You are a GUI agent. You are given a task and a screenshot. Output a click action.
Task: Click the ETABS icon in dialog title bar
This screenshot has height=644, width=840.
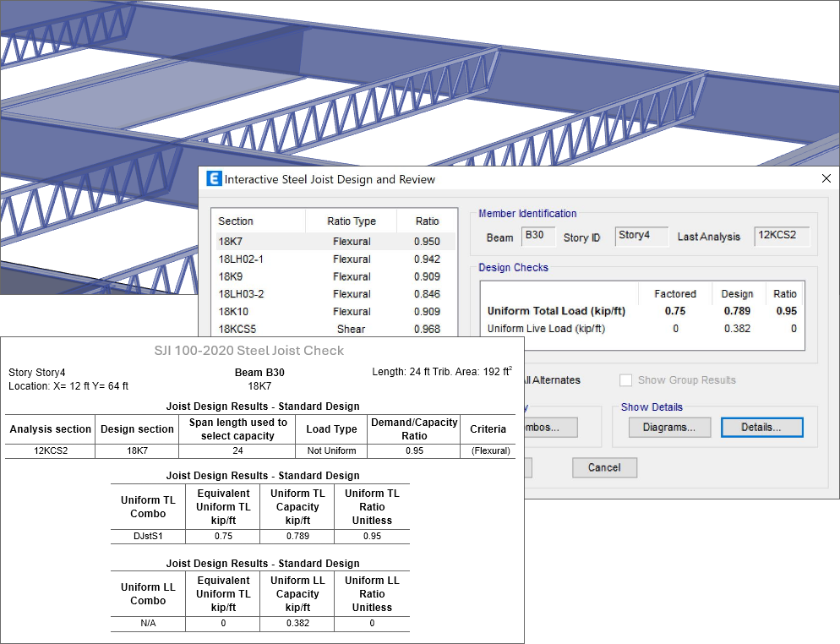213,179
